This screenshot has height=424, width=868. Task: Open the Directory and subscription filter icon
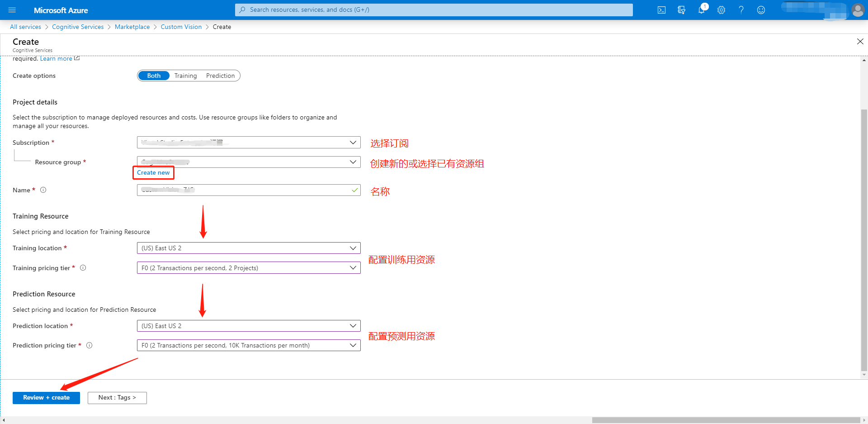coord(681,10)
